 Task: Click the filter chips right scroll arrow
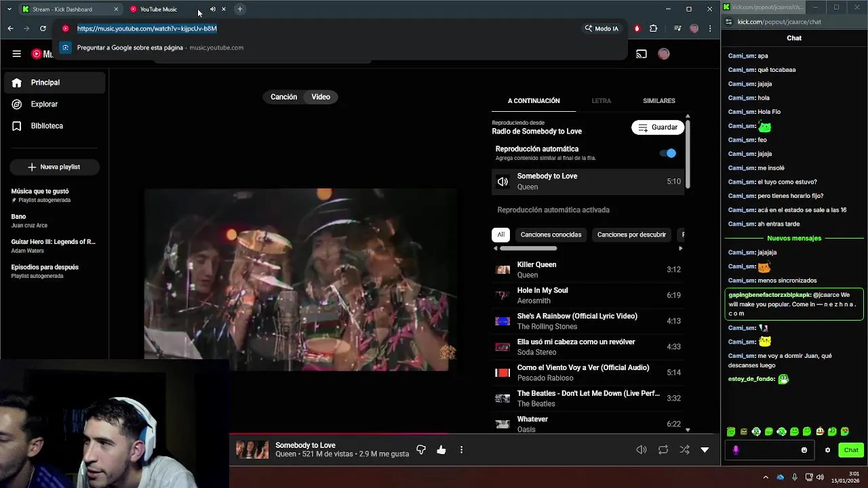coord(680,248)
